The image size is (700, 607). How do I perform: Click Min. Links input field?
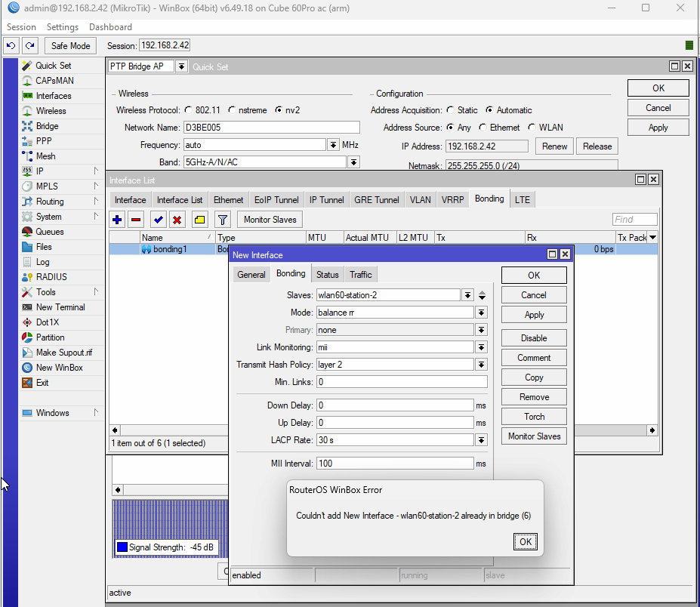pyautogui.click(x=402, y=382)
